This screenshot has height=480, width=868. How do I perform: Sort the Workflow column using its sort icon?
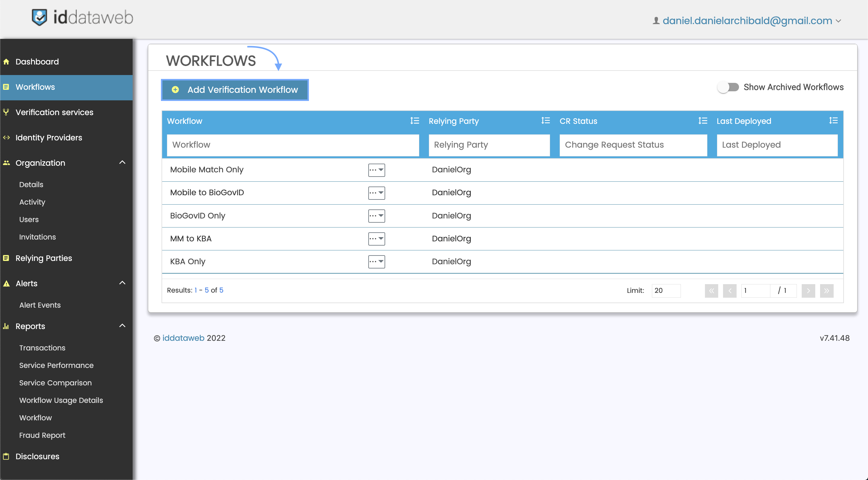[415, 121]
